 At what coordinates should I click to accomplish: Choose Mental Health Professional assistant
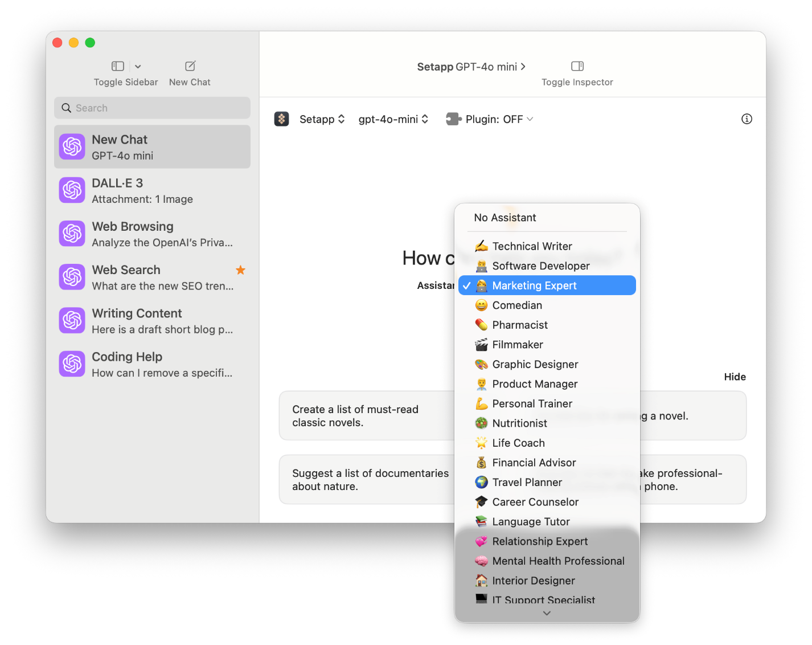tap(547, 561)
